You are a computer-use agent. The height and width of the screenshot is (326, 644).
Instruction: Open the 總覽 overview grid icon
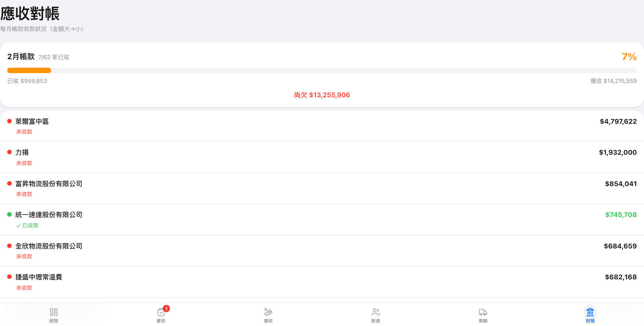click(54, 312)
